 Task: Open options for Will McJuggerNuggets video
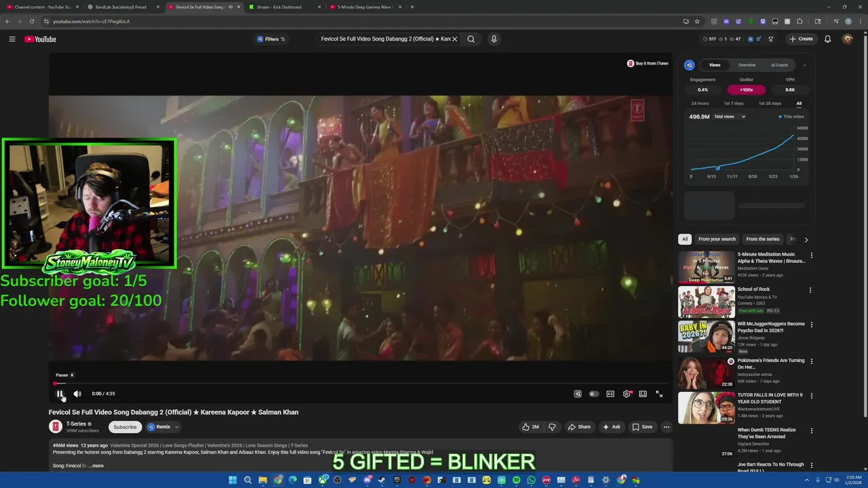tap(811, 325)
